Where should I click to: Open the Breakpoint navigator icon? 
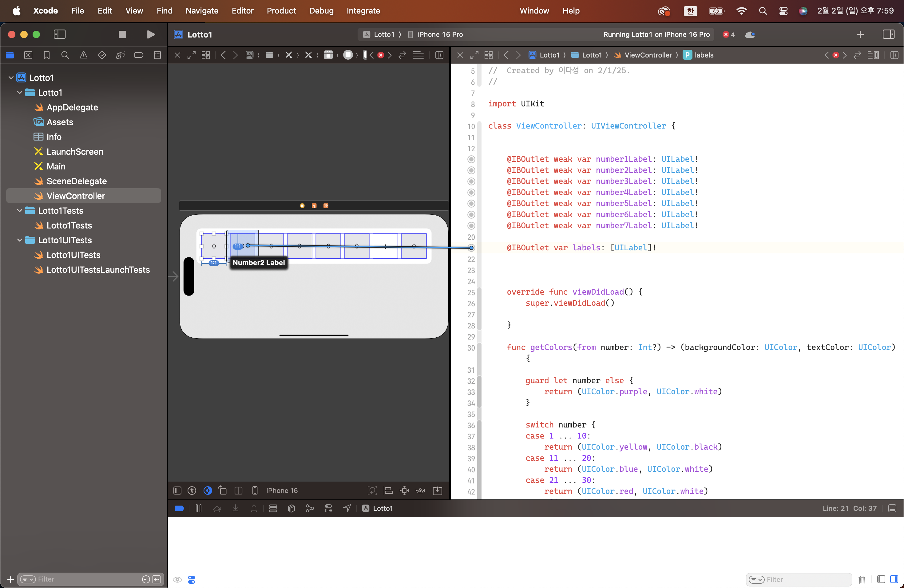[139, 55]
